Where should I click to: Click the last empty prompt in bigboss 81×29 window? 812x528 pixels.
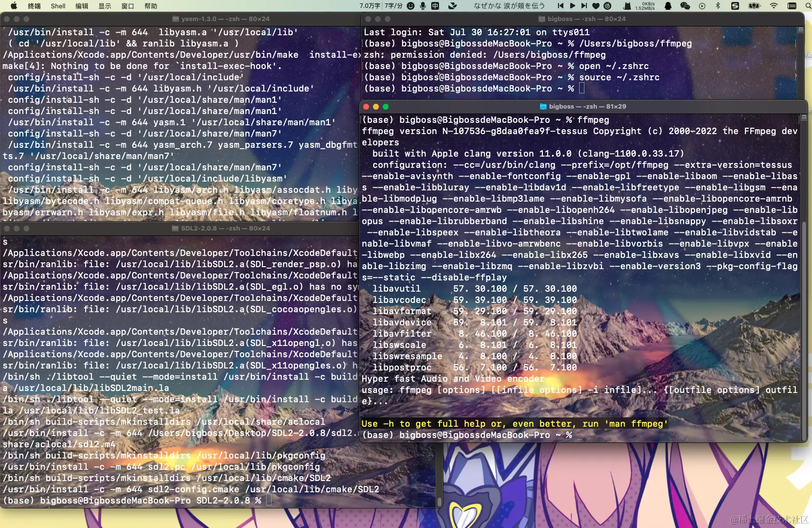coord(466,435)
